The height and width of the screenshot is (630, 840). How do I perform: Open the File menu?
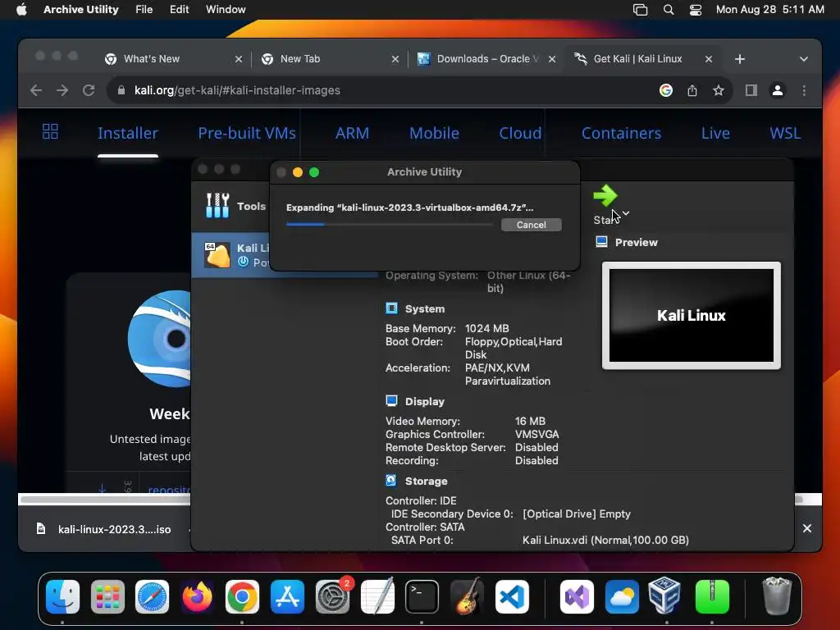(x=144, y=10)
